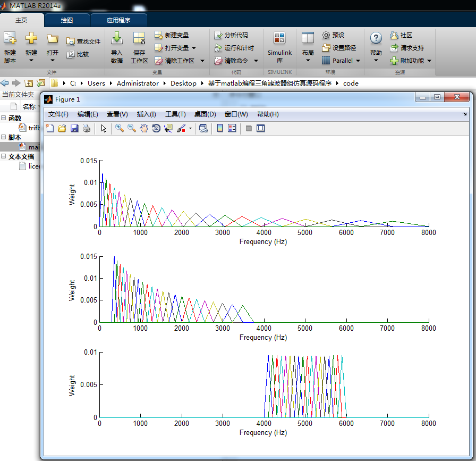The height and width of the screenshot is (461, 476).
Task: Click the Open File icon in Figure toolbar
Action: (x=62, y=128)
